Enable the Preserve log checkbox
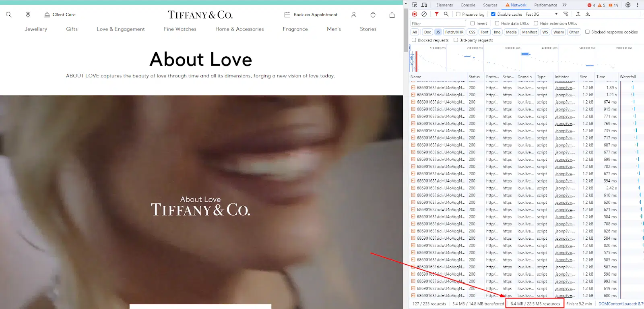Viewport: 644px width, 309px height. 458,14
